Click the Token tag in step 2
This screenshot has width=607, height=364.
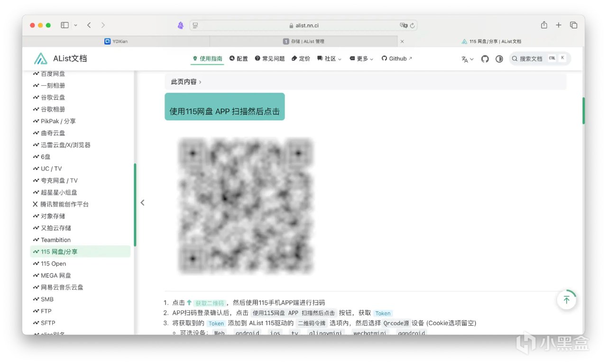tap(383, 313)
